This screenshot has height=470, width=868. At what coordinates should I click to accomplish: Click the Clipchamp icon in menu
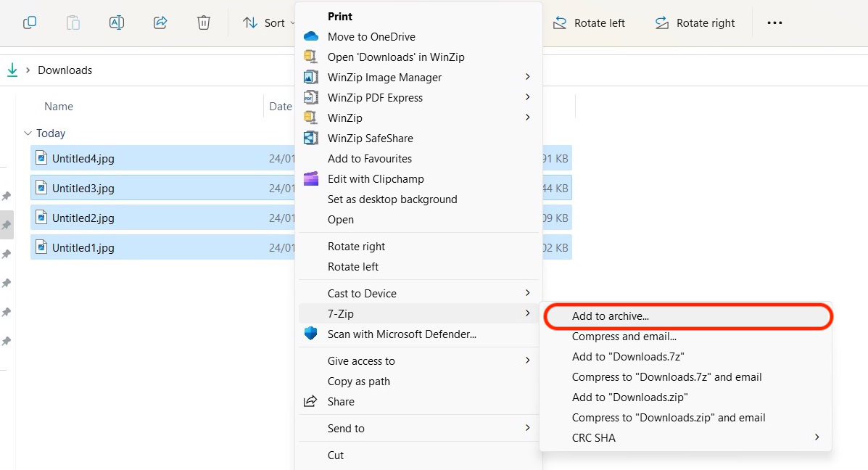[x=311, y=178]
